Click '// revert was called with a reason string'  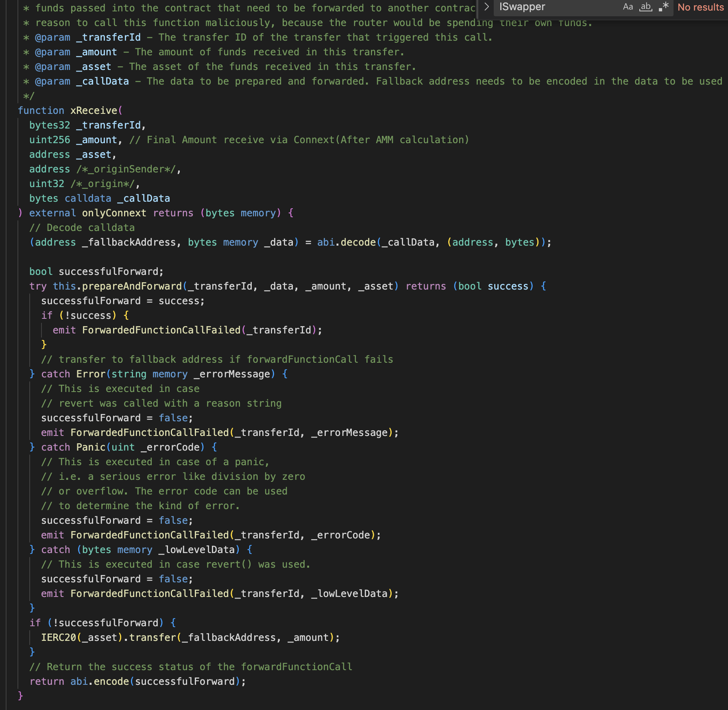161,403
